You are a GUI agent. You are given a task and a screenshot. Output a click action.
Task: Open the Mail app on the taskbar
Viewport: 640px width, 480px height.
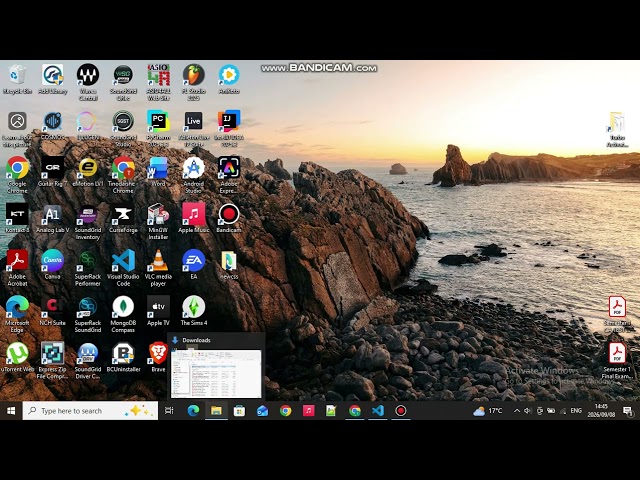click(x=262, y=411)
